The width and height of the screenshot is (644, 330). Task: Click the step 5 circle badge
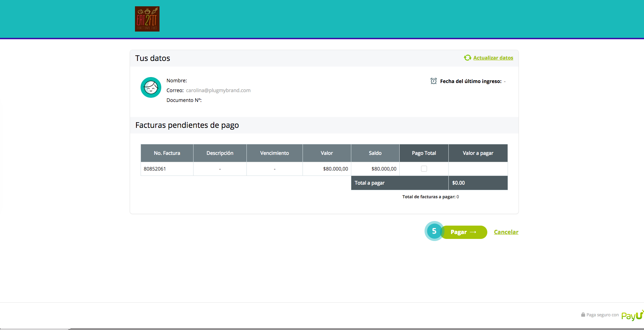point(434,231)
